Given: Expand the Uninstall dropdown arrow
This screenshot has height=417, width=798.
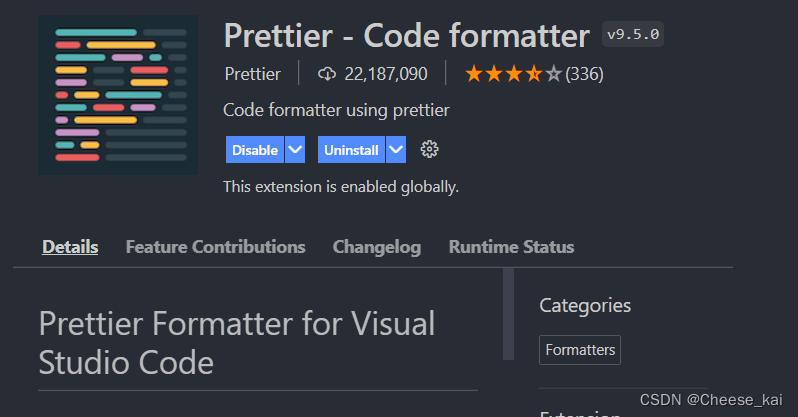Looking at the screenshot, I should point(396,150).
